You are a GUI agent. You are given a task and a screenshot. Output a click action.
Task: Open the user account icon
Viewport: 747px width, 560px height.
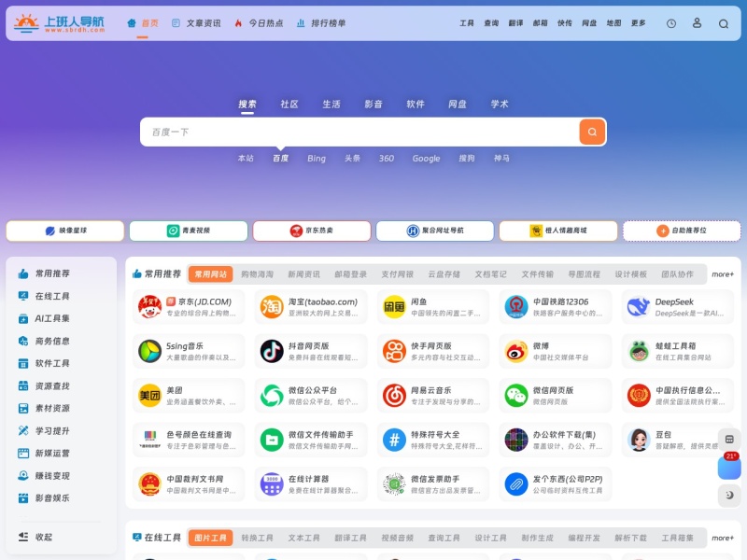tap(697, 22)
